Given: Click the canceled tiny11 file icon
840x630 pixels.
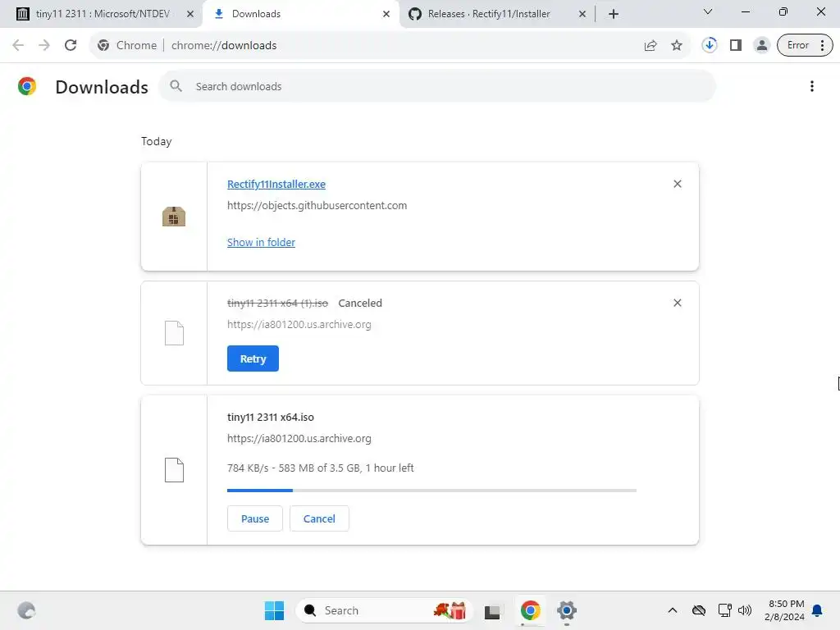Looking at the screenshot, I should click(174, 333).
